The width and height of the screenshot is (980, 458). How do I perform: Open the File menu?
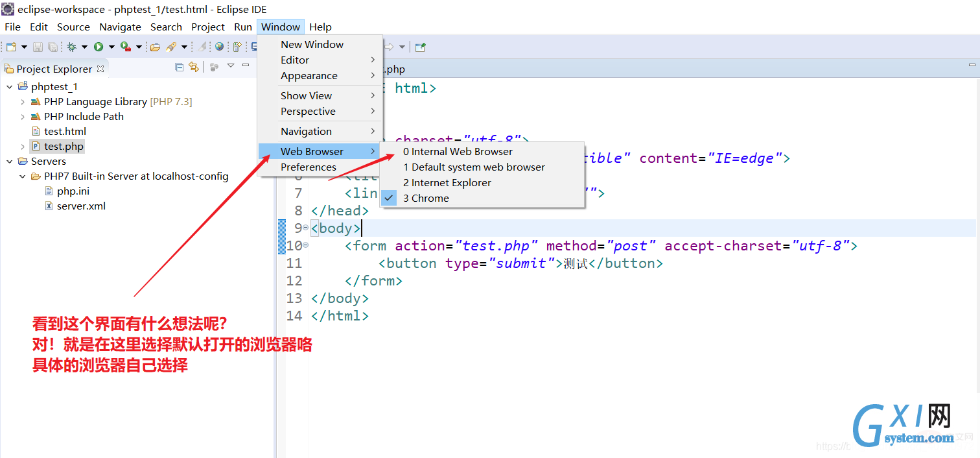(x=12, y=27)
